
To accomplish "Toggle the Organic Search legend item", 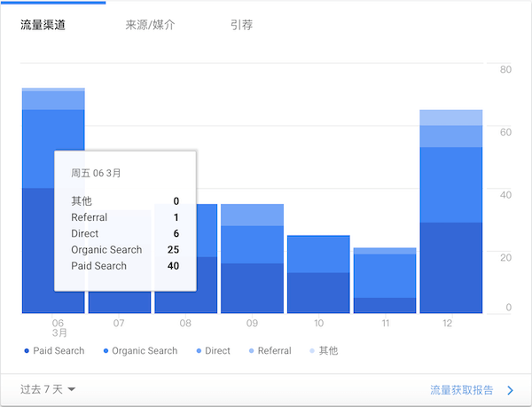I will point(140,351).
